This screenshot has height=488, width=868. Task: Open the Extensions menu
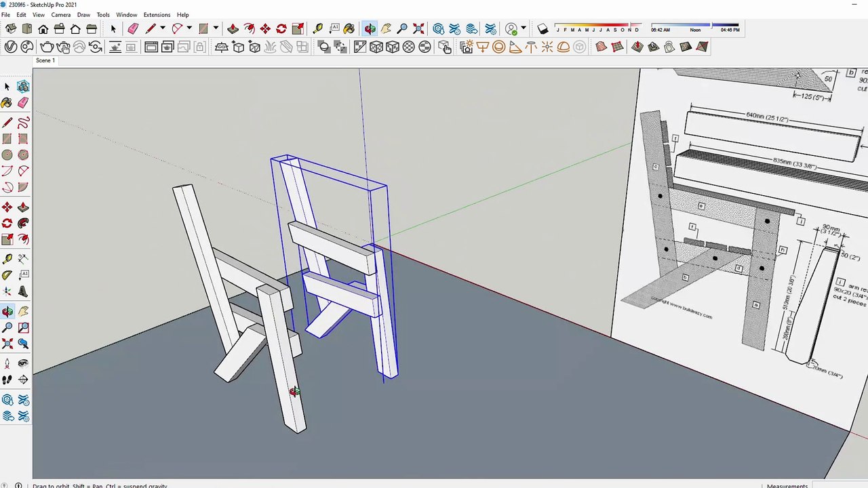(x=157, y=14)
